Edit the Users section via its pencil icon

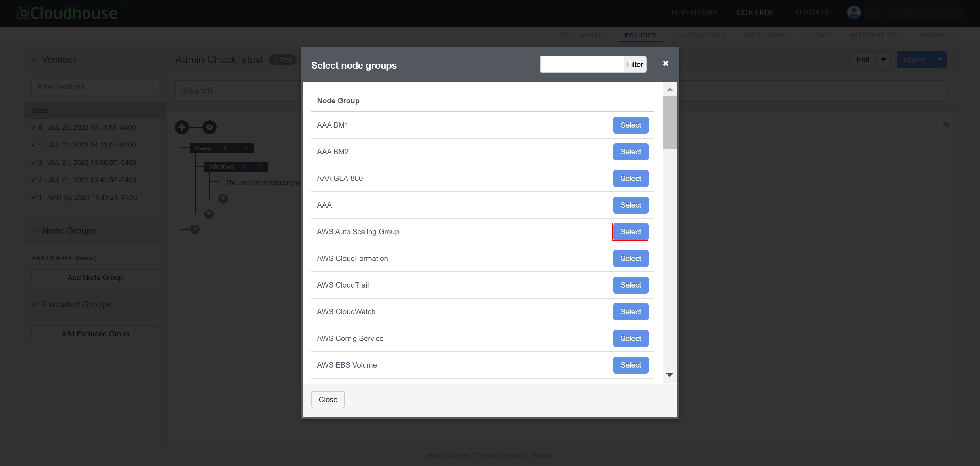(246, 148)
